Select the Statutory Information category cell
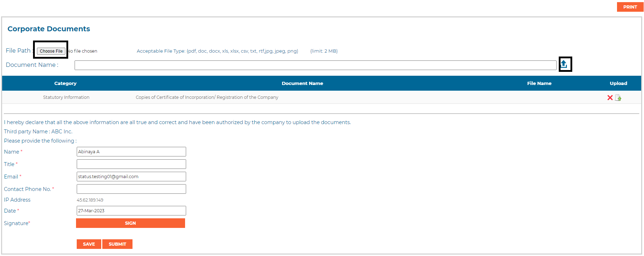644x256 pixels. [x=66, y=97]
